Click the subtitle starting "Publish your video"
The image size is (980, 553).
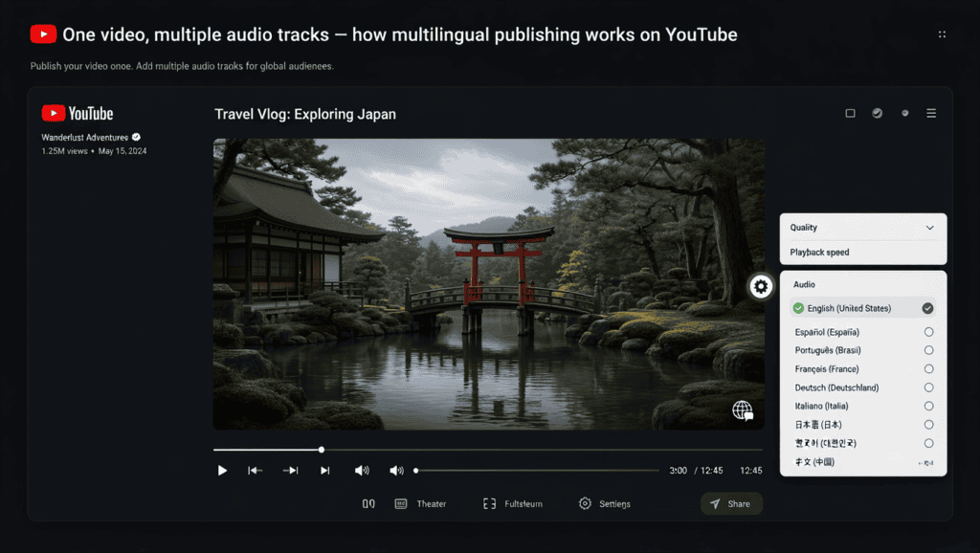pos(182,66)
